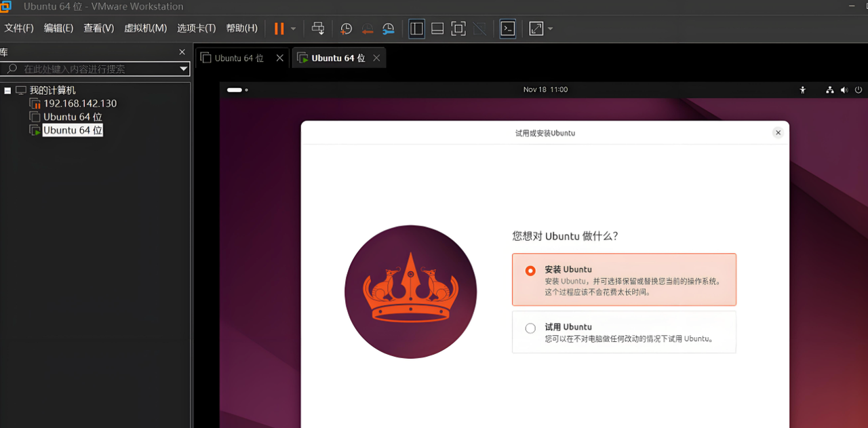
Task: Send Ctrl+Alt+Del to the guest
Action: [318, 28]
